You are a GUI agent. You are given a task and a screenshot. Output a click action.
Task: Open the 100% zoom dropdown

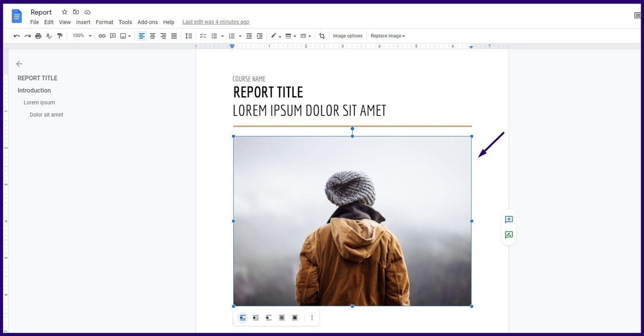pyautogui.click(x=82, y=36)
